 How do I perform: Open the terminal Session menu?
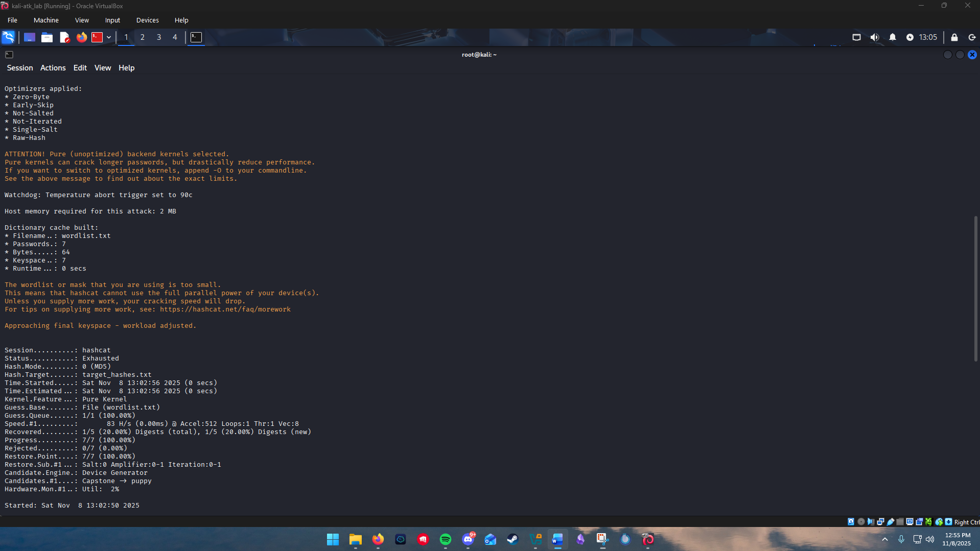click(20, 68)
